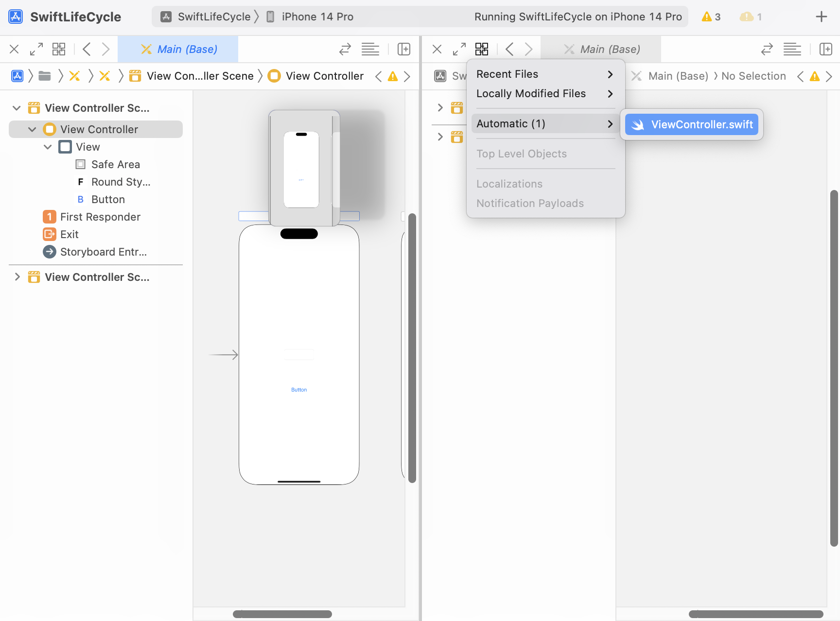Click the warning triangle in left jump bar

[x=393, y=76]
